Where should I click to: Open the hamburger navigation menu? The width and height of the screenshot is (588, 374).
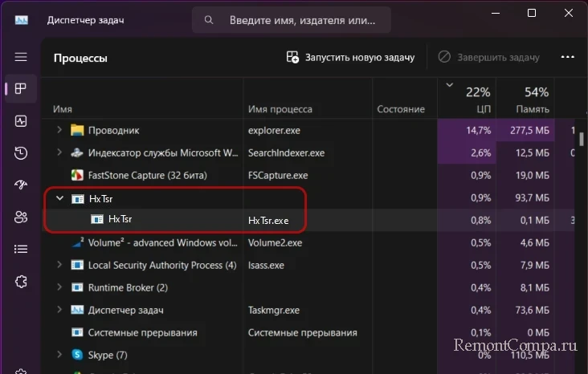tap(21, 58)
